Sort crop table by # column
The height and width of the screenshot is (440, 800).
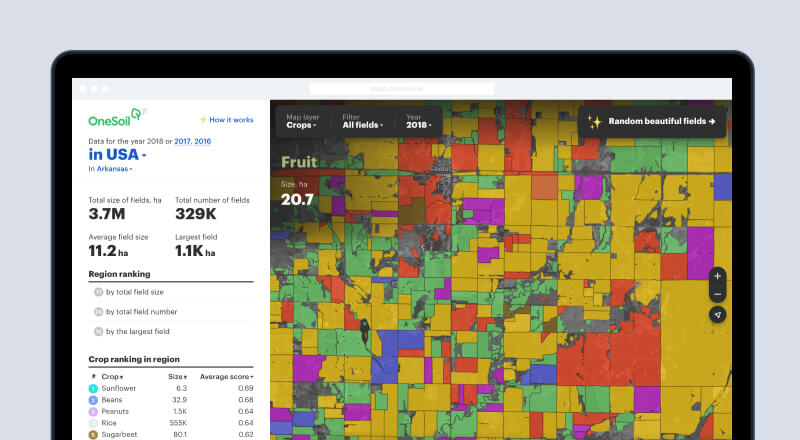93,377
